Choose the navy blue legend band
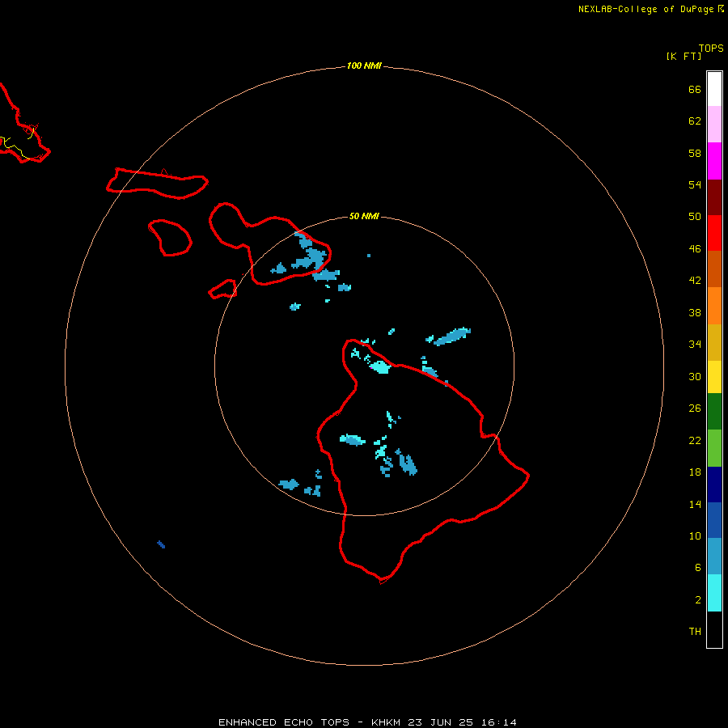 coord(714,485)
